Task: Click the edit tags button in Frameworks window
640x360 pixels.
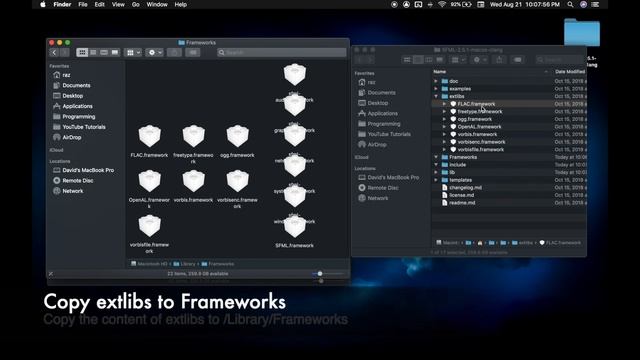Action: pos(193,53)
